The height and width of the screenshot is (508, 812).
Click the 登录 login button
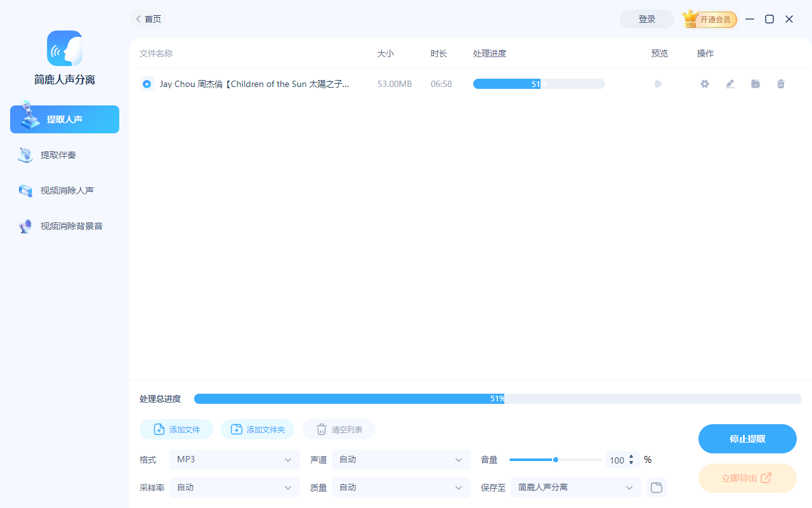(x=646, y=19)
